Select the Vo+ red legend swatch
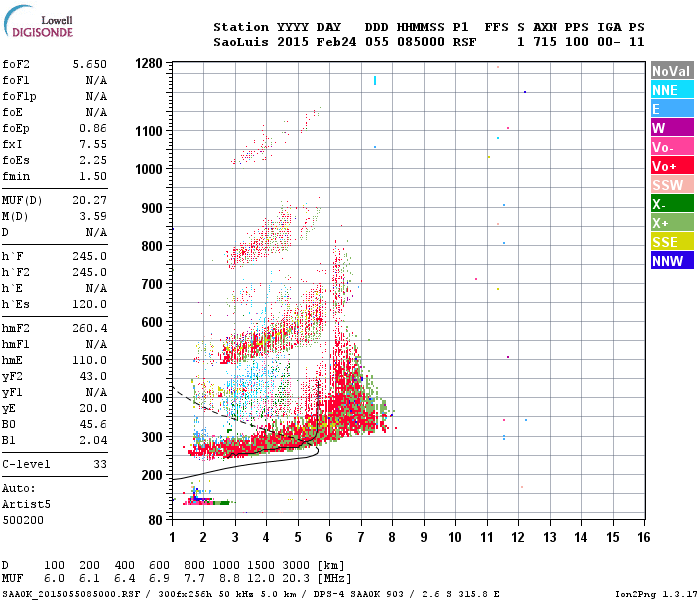The height and width of the screenshot is (600, 700). (672, 166)
